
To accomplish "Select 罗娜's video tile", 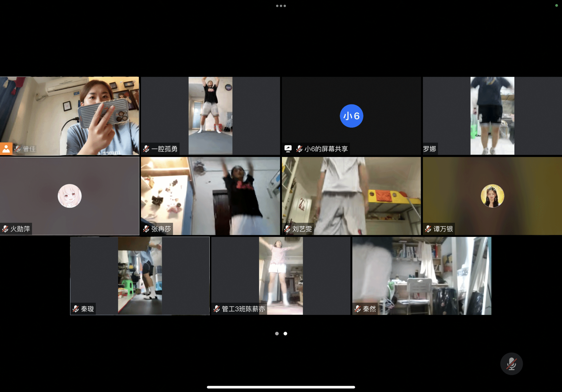I will click(x=492, y=116).
